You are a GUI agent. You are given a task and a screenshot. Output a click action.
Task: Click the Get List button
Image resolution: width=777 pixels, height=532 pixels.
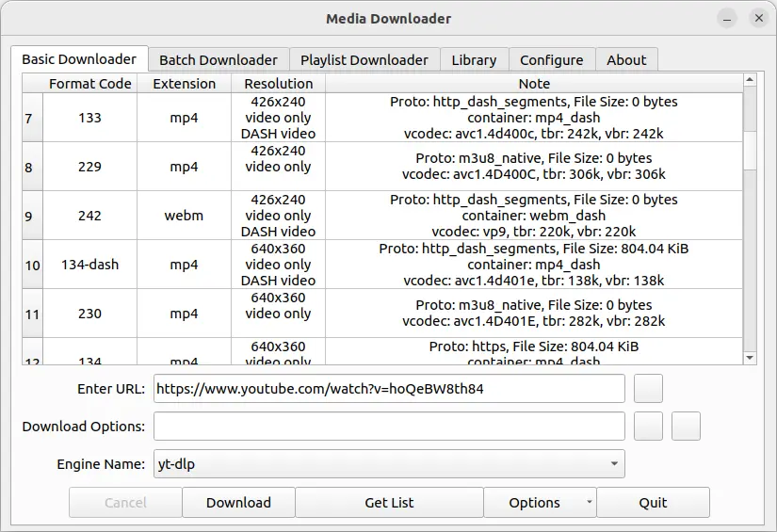click(x=389, y=503)
